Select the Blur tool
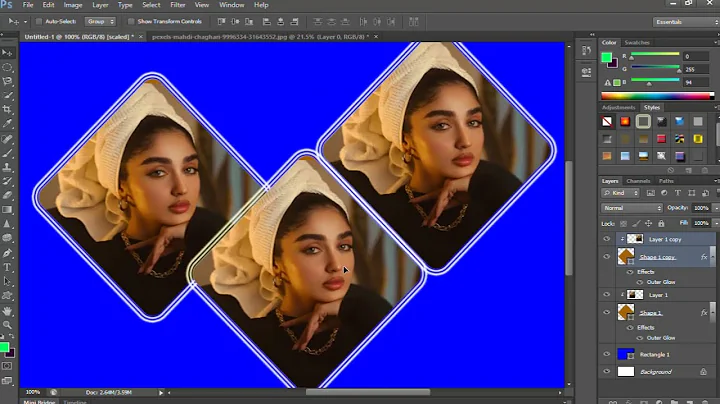 tap(7, 224)
